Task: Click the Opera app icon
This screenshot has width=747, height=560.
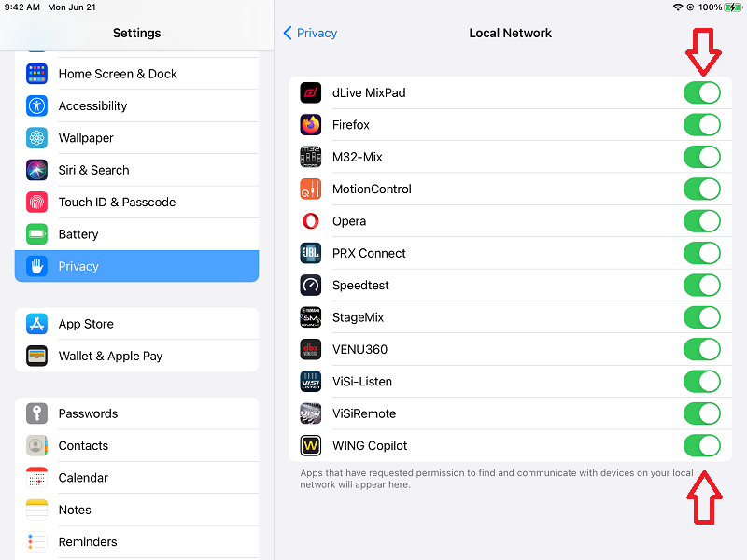Action: tap(311, 221)
